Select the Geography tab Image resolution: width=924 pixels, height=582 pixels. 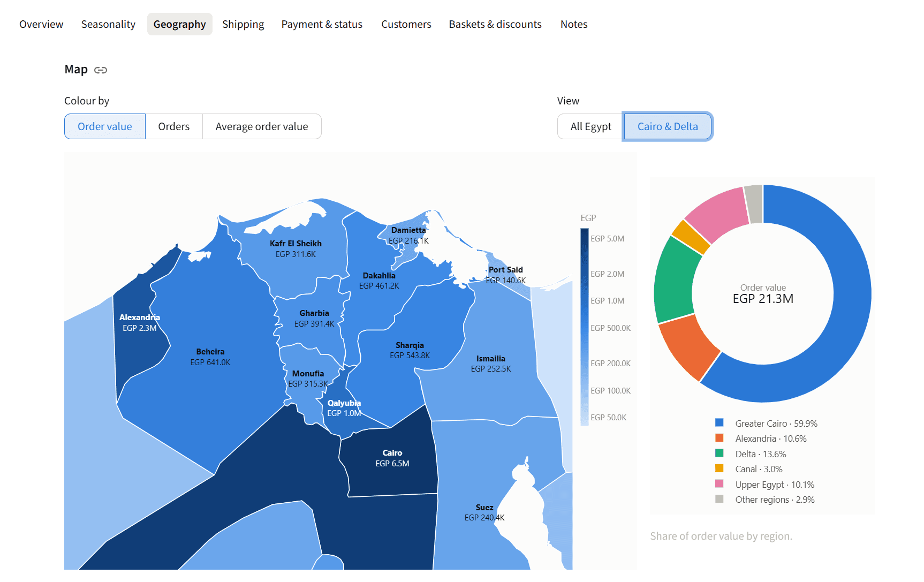[x=180, y=24]
